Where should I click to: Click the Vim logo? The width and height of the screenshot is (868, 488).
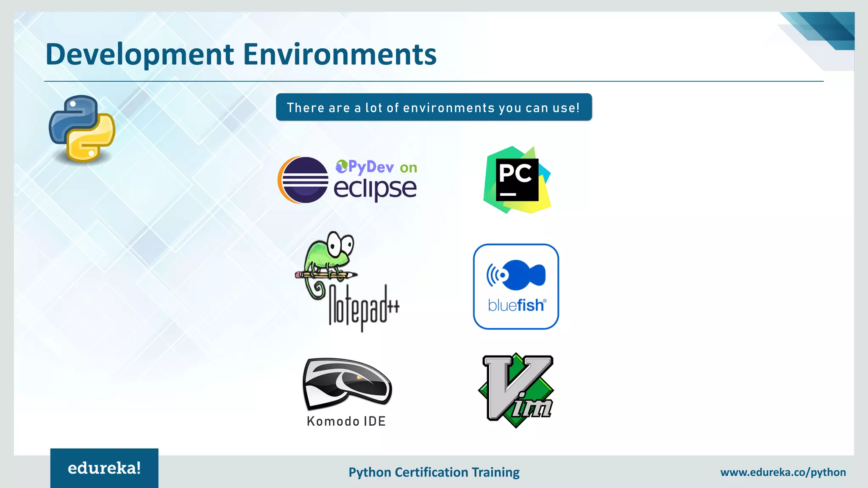516,390
